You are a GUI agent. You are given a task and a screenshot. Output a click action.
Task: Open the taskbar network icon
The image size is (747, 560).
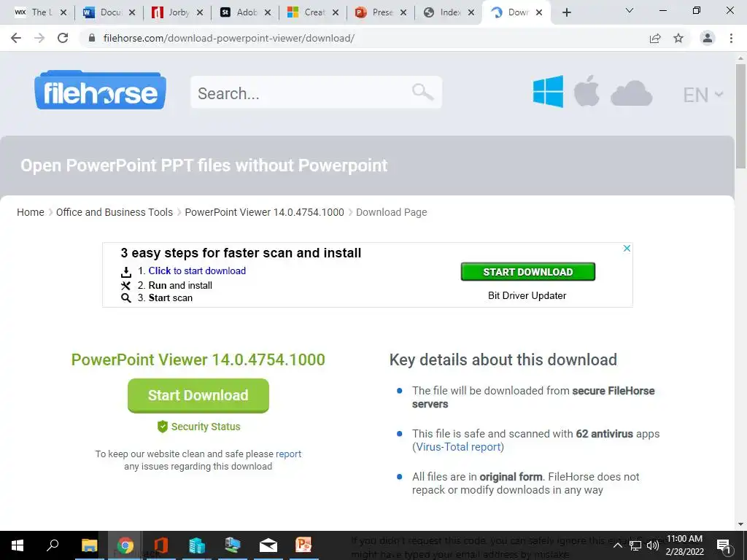(x=635, y=545)
